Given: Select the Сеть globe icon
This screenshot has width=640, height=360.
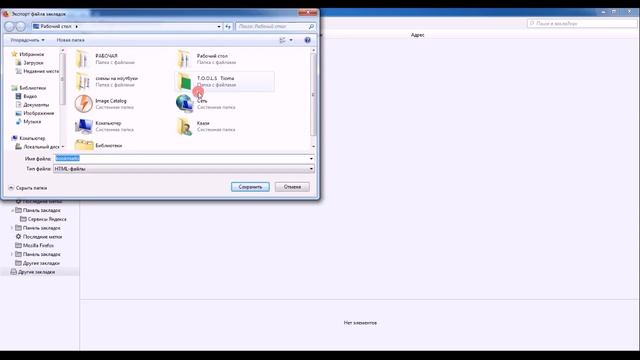Looking at the screenshot, I should point(184,104).
